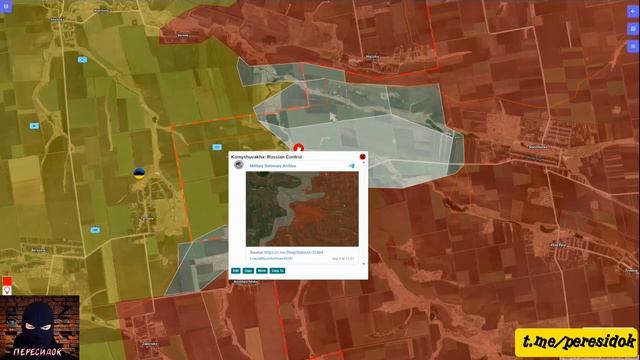Image resolution: width=640 pixels, height=360 pixels.
Task: Select the red location marker above popup
Action: click(299, 148)
